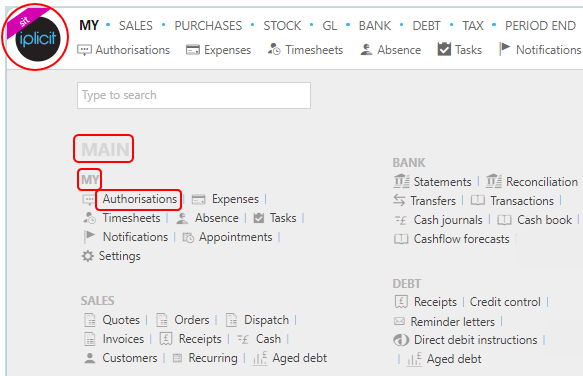
Task: Open the MY top menu
Action: (89, 26)
